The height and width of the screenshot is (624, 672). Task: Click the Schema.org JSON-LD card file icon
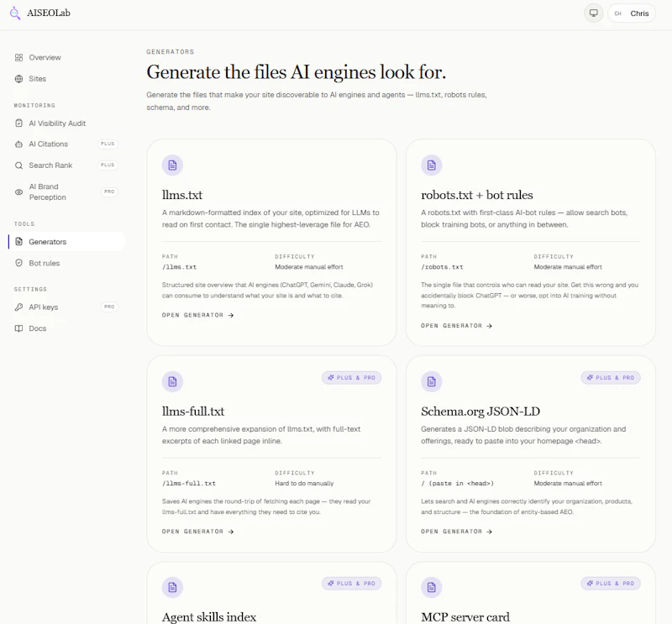(432, 381)
